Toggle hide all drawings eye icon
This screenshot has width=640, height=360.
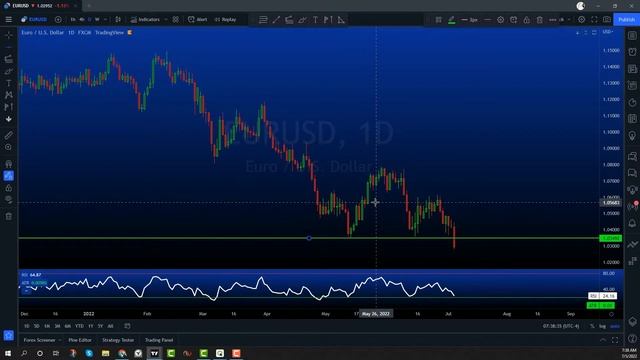coord(9,200)
